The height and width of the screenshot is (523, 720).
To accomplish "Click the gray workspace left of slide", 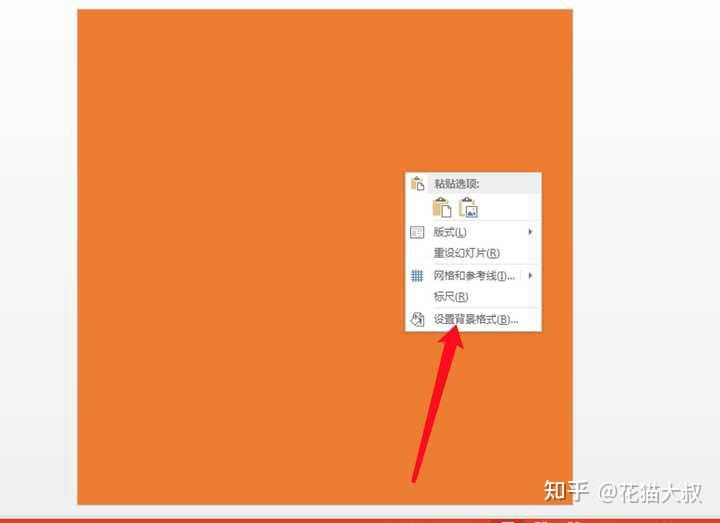I will [38, 257].
